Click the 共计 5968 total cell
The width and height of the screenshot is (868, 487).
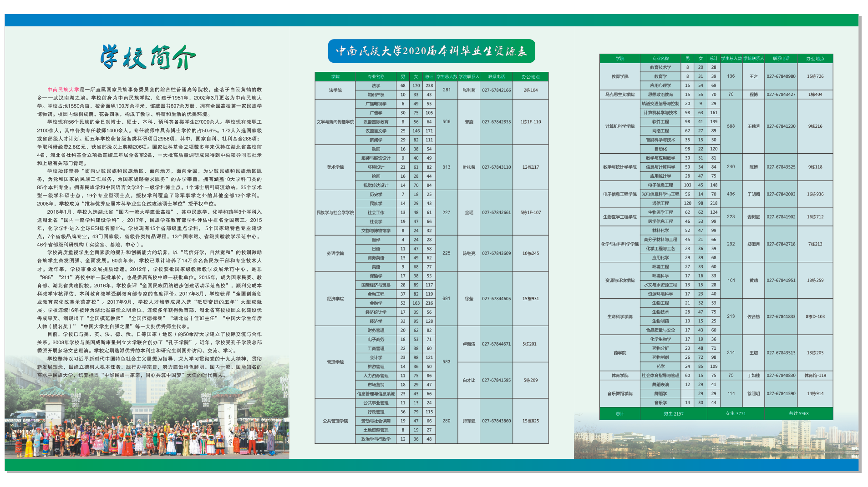pos(798,413)
